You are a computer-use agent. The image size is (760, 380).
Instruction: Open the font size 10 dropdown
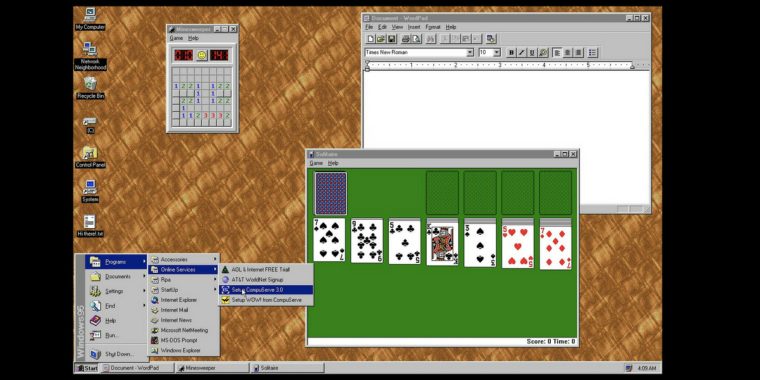pyautogui.click(x=497, y=52)
